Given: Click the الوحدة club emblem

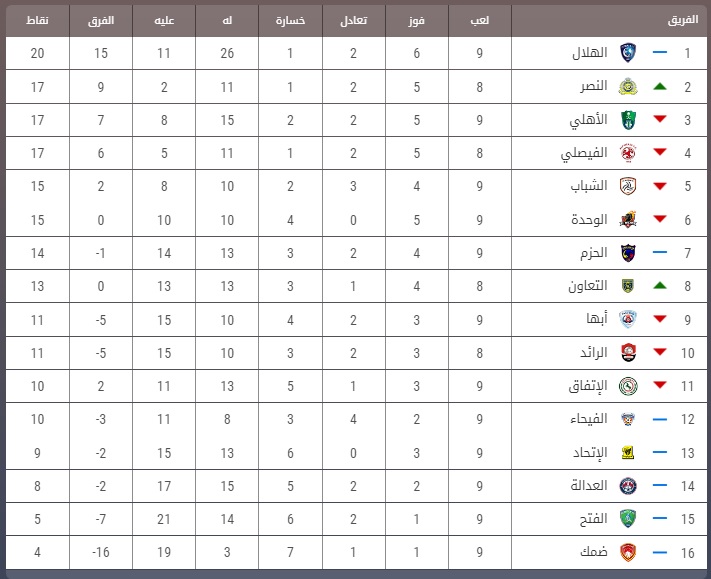Looking at the screenshot, I should point(628,220).
